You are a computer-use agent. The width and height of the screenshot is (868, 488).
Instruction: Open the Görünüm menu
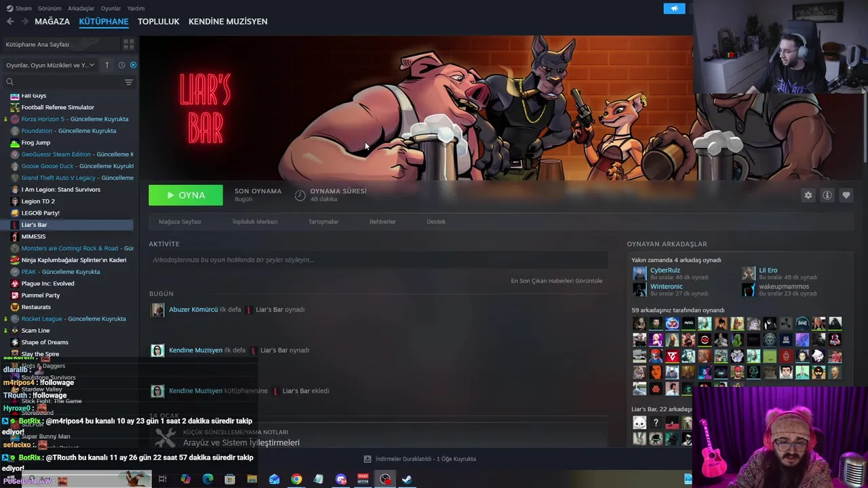(x=50, y=8)
